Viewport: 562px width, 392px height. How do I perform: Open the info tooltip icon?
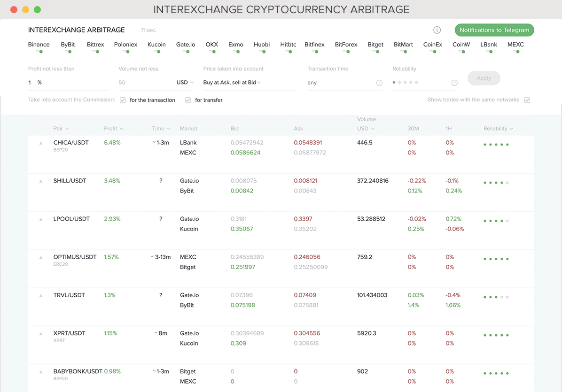click(x=437, y=30)
